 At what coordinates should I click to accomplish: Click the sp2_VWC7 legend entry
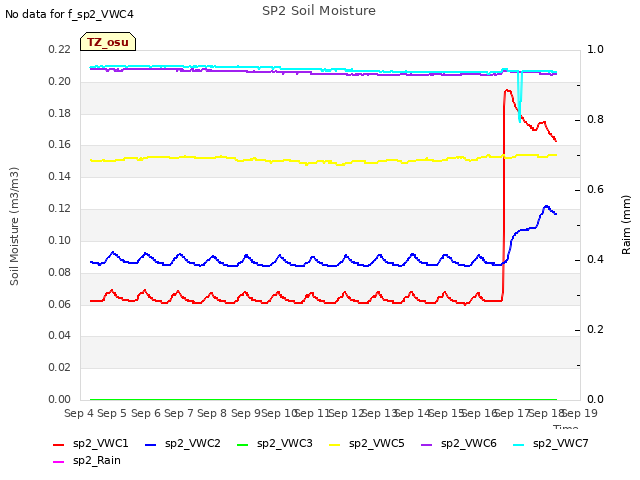tap(551, 444)
